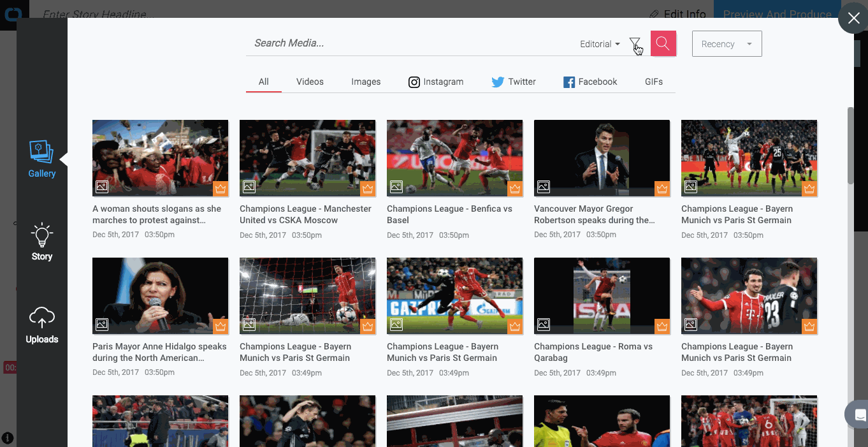Click the filter funnel icon
Viewport: 868px width, 447px height.
coord(635,43)
